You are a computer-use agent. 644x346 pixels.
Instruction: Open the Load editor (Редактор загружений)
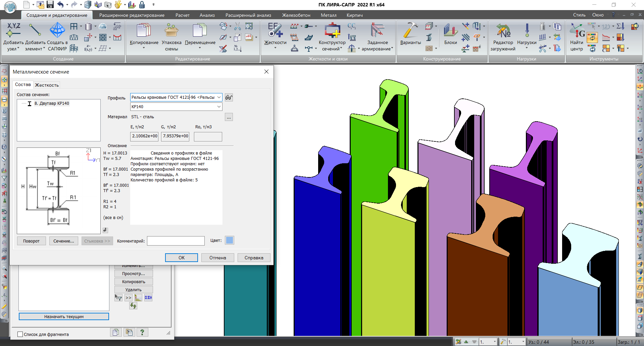[503, 31]
